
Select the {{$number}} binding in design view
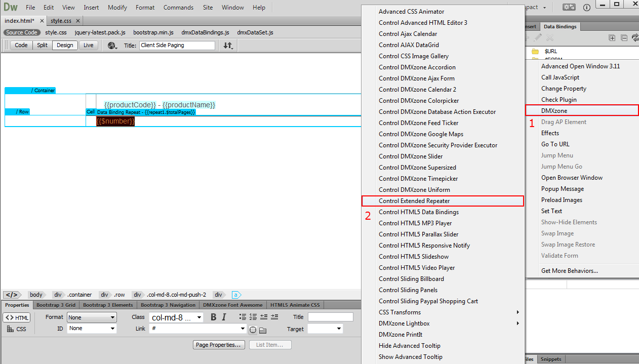pos(115,121)
